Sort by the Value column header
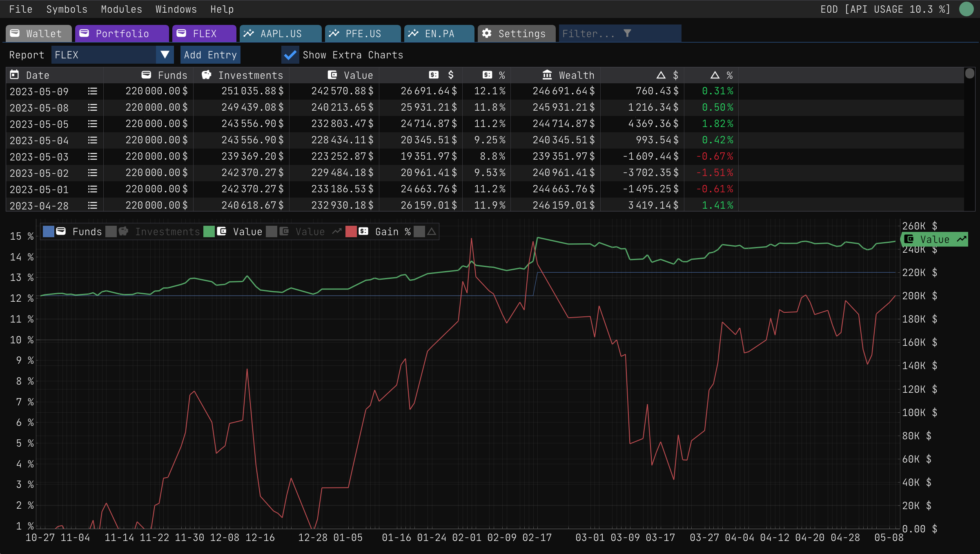 pos(334,75)
